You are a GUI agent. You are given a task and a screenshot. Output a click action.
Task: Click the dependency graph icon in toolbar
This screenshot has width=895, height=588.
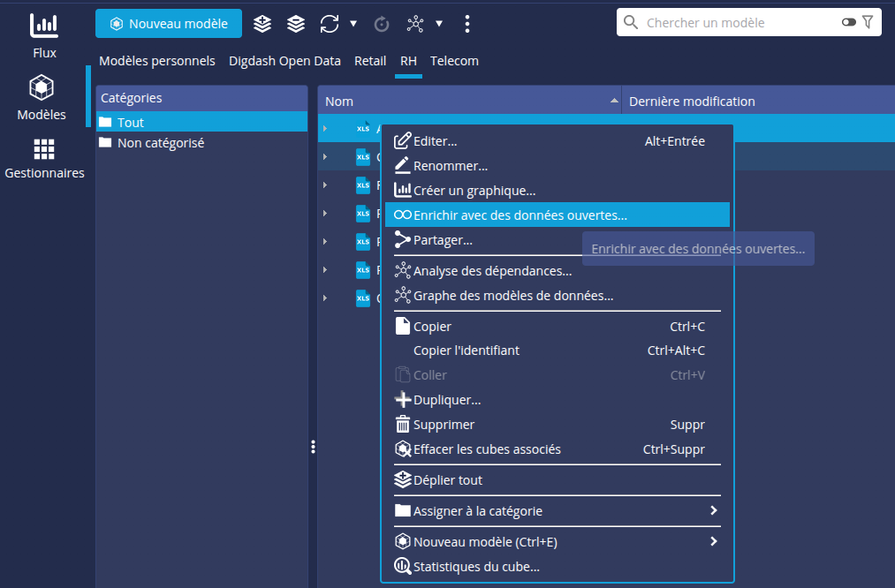(x=414, y=24)
